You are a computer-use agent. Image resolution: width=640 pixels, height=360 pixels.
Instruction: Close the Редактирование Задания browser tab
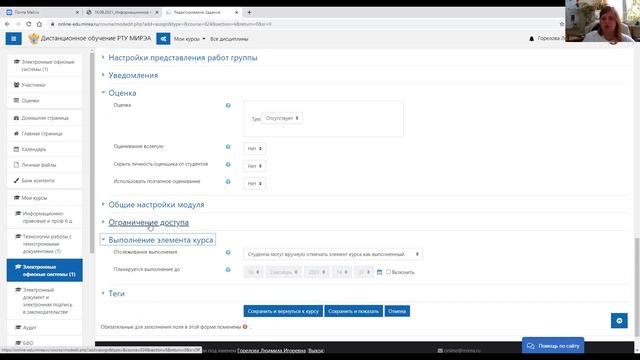coord(236,12)
